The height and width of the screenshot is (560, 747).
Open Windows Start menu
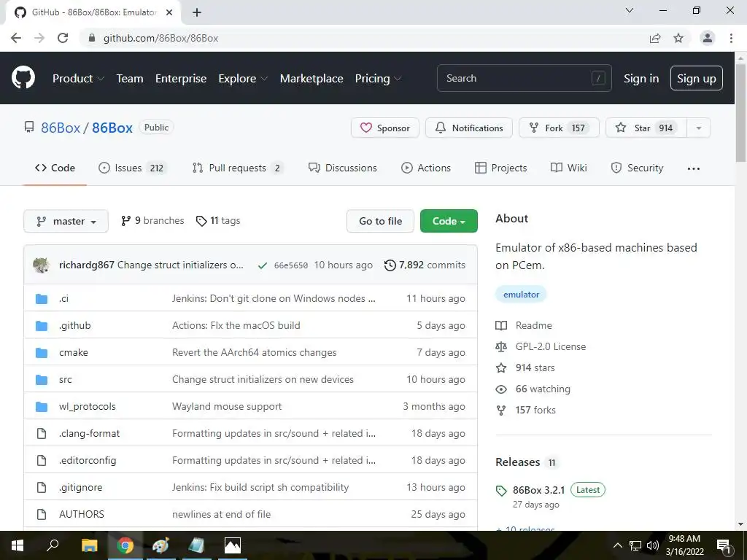coord(18,545)
